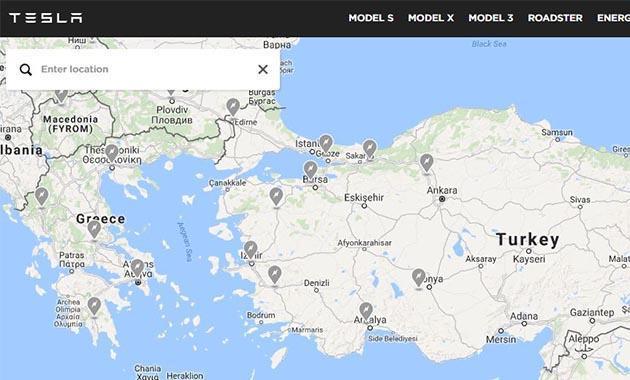This screenshot has width=630, height=380.
Task: Click the search magnifier icon
Action: (26, 69)
